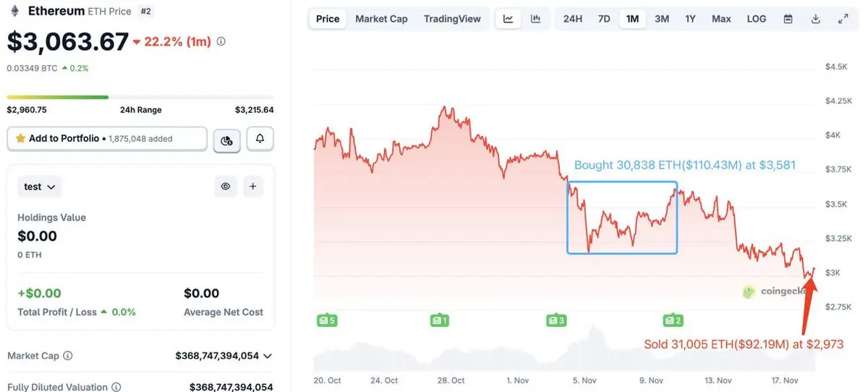Image resolution: width=868 pixels, height=392 pixels.
Task: Download the chart data
Action: [x=816, y=19]
